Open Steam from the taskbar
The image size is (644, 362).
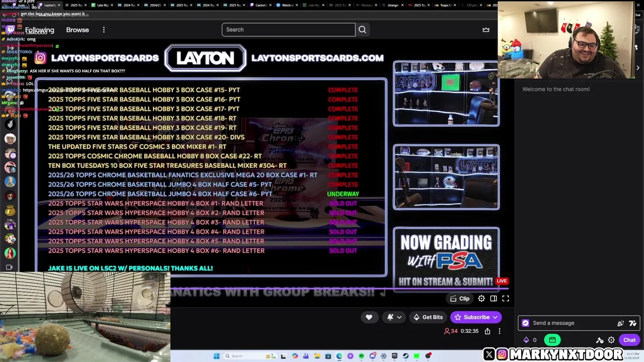406,356
